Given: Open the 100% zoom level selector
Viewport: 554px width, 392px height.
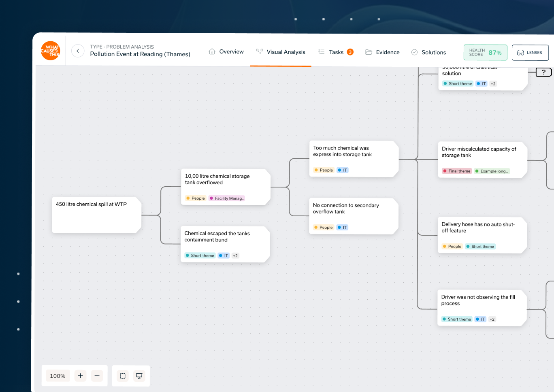Looking at the screenshot, I should click(58, 376).
